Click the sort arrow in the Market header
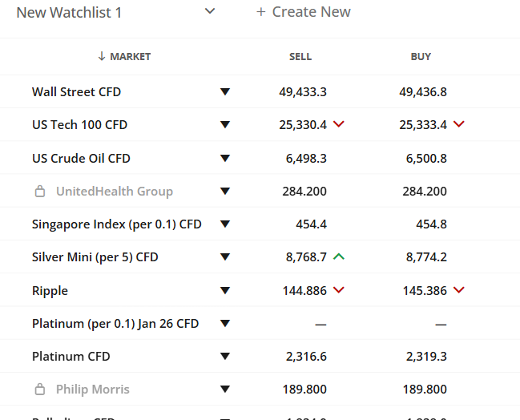The width and height of the screenshot is (520, 420). 102,57
